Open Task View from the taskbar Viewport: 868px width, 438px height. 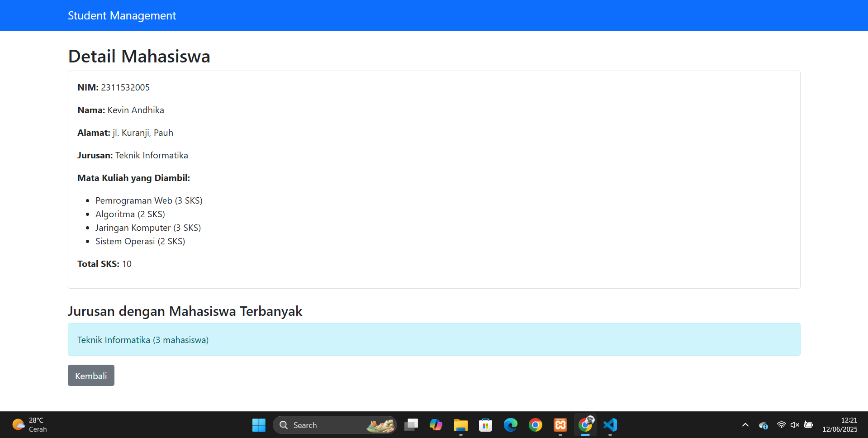[411, 425]
